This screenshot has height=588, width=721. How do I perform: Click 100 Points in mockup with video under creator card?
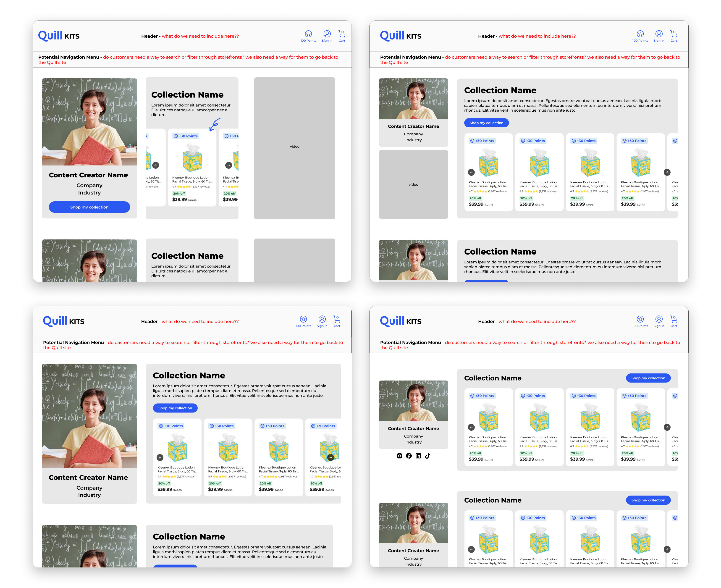pyautogui.click(x=640, y=36)
